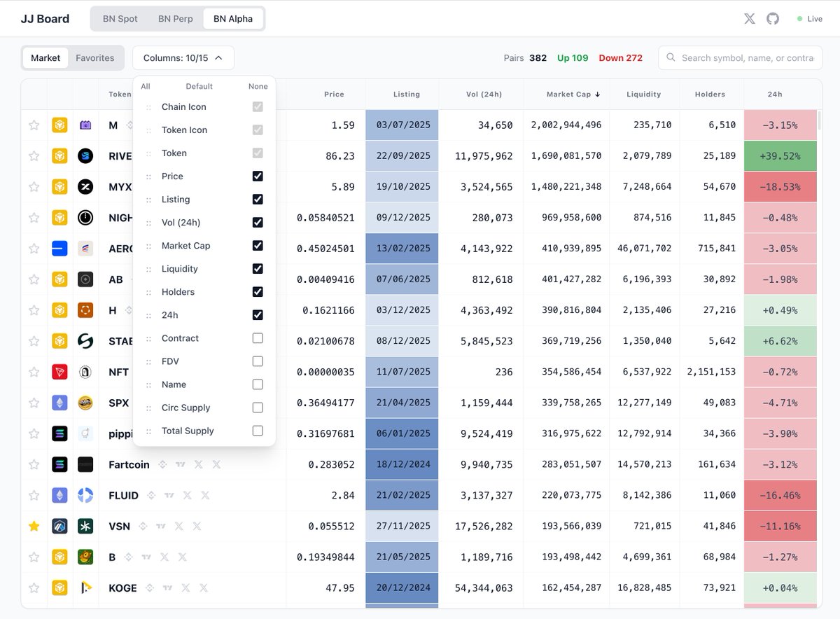This screenshot has width=840, height=619.
Task: Uncheck the Listing column checkbox
Action: [258, 199]
